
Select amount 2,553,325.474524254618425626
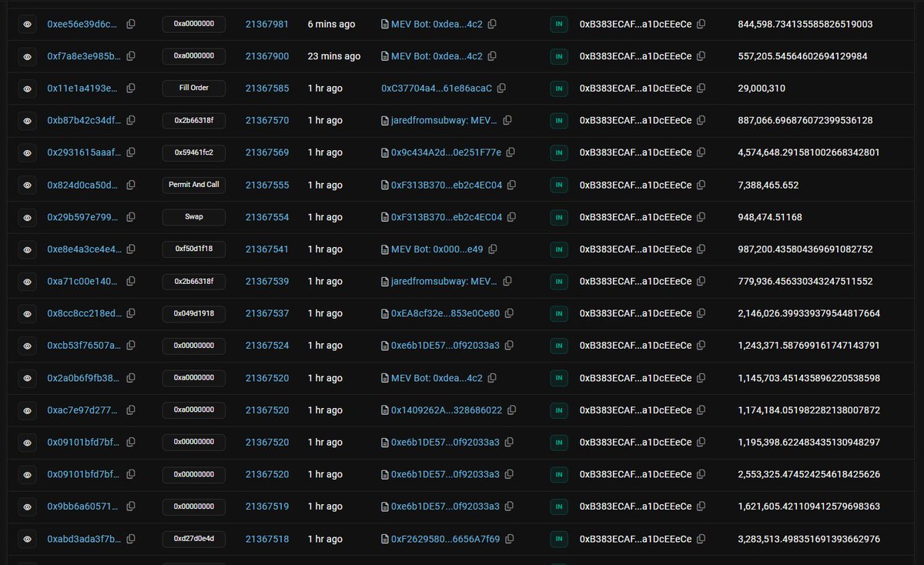[808, 474]
